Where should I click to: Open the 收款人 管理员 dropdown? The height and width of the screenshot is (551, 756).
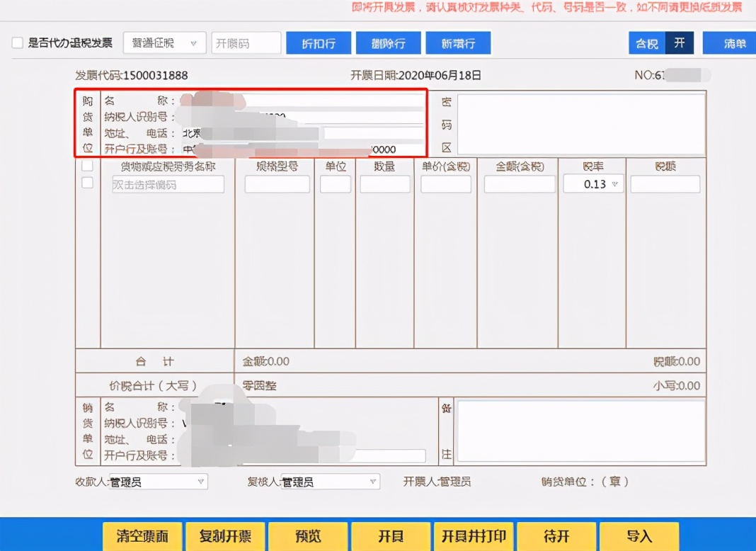click(158, 482)
